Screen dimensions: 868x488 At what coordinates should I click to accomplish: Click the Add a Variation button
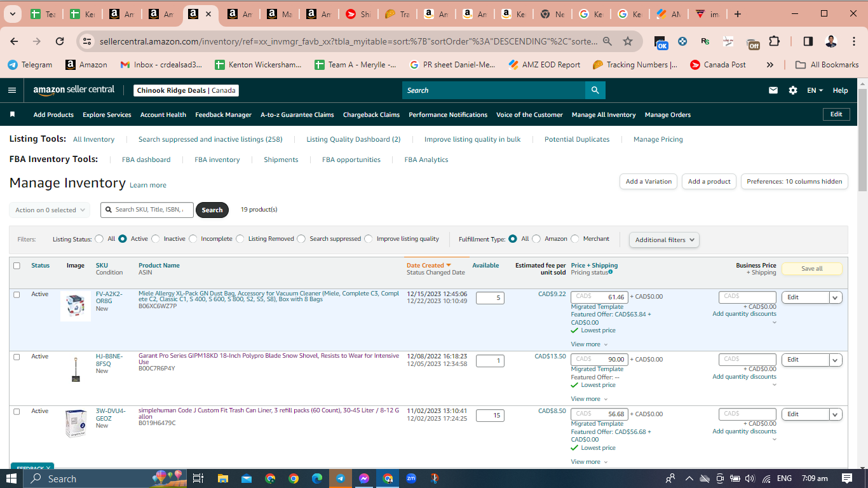click(x=648, y=181)
